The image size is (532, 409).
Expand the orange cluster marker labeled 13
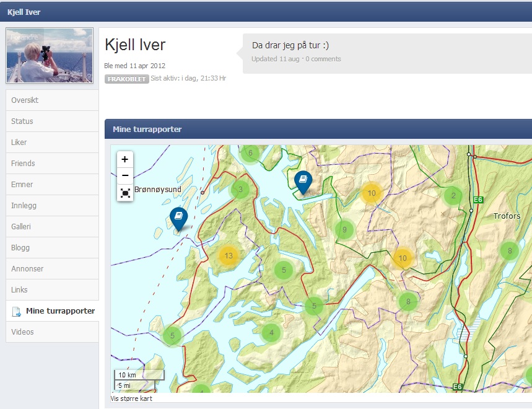[229, 255]
